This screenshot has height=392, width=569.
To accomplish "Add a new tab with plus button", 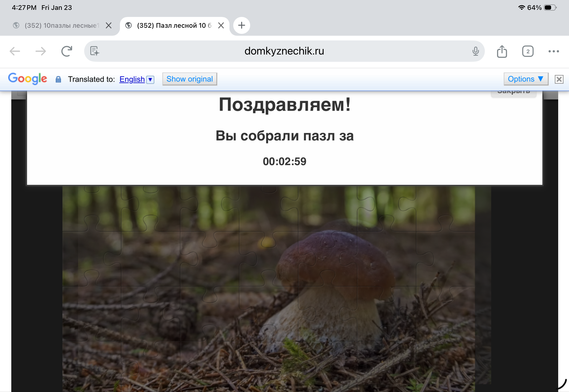I will point(241,25).
